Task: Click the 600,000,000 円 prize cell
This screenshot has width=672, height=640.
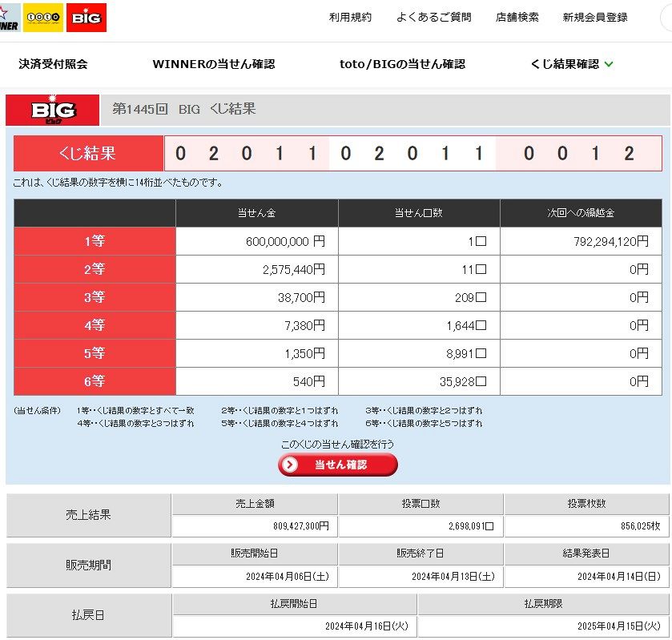Action: [x=256, y=241]
